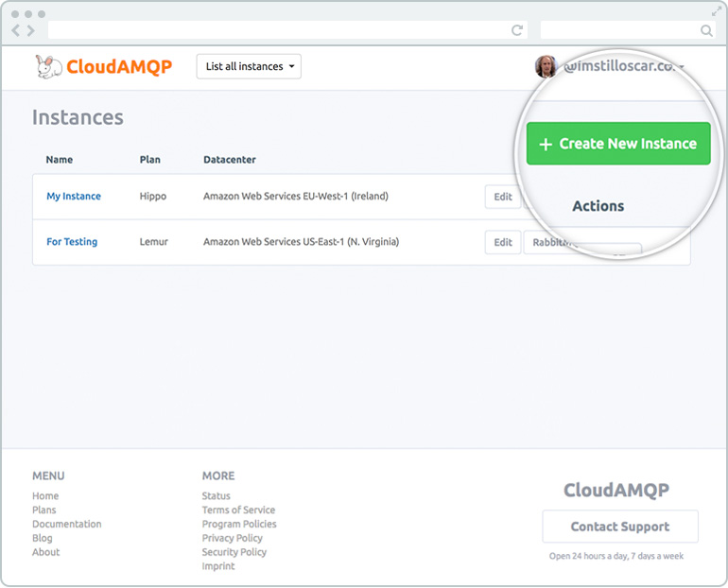
Task: Open Status footer link
Action: pyautogui.click(x=216, y=495)
